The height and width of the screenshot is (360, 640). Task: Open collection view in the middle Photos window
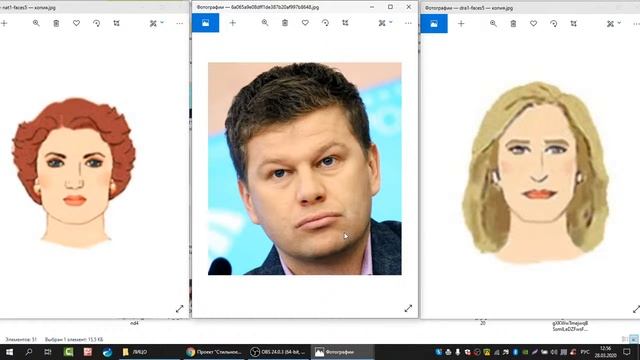coord(205,23)
